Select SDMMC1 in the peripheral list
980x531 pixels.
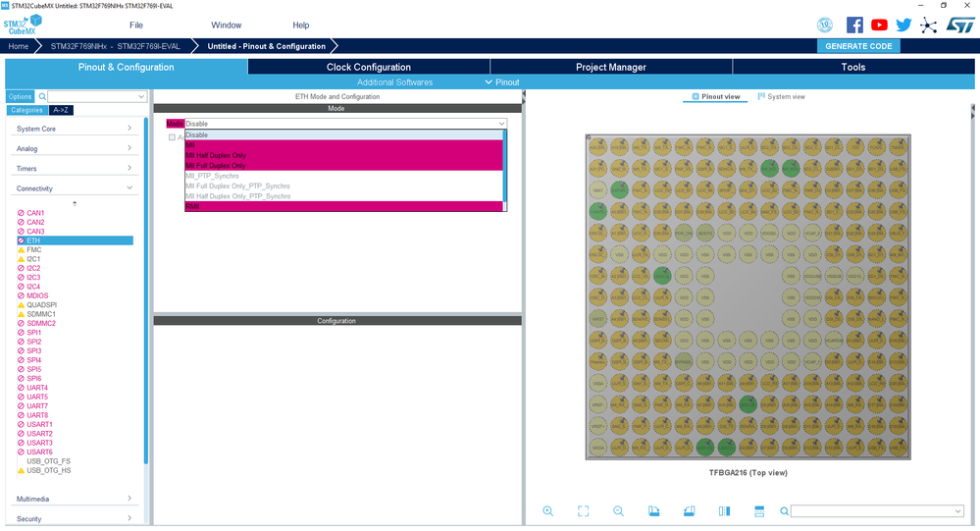pyautogui.click(x=40, y=314)
